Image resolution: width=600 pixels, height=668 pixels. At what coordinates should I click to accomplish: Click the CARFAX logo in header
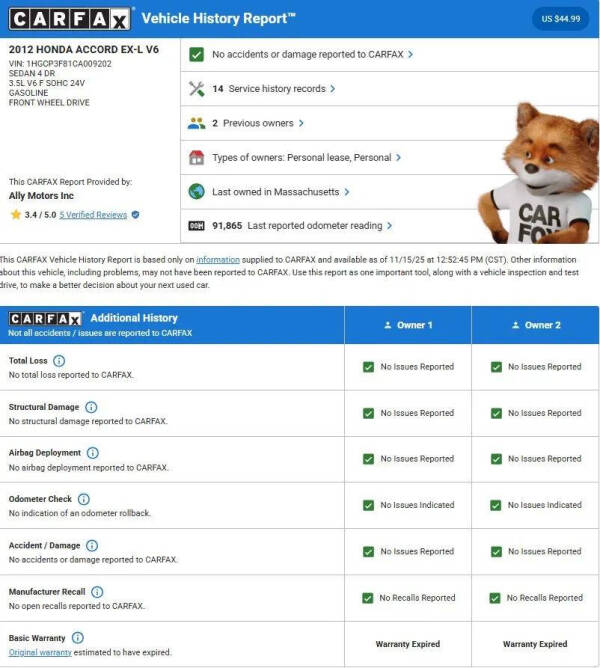[x=69, y=18]
